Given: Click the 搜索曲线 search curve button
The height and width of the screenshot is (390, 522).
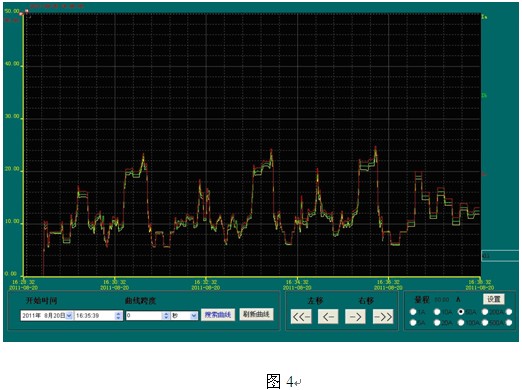Looking at the screenshot, I should [x=218, y=315].
